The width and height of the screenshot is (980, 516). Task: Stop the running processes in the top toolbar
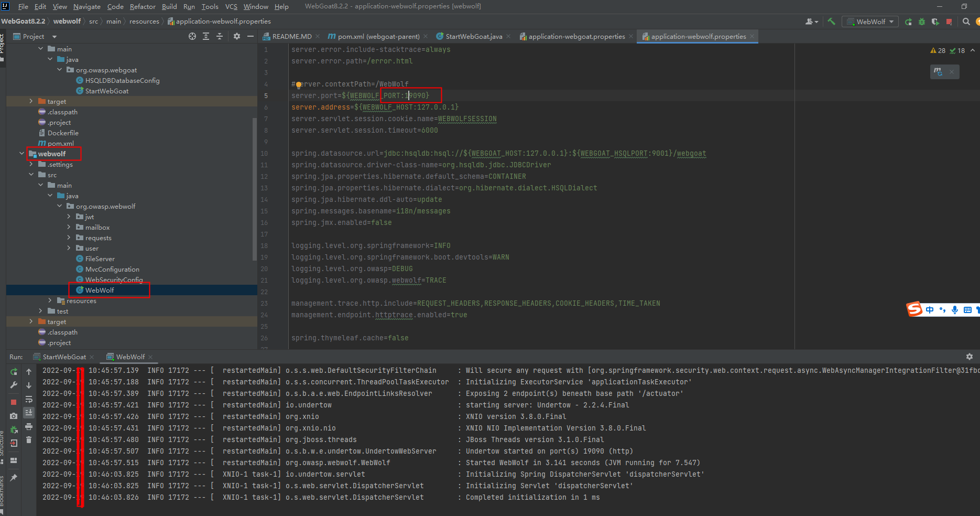(949, 21)
